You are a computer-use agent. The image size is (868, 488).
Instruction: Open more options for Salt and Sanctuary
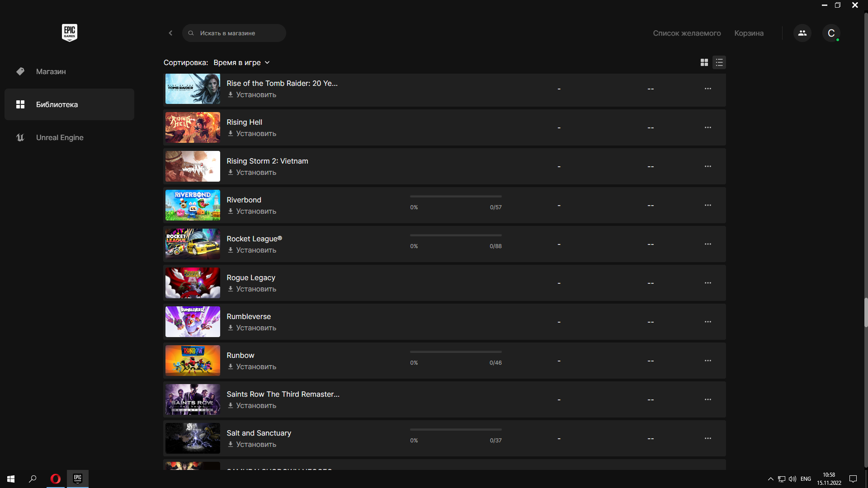pyautogui.click(x=708, y=438)
